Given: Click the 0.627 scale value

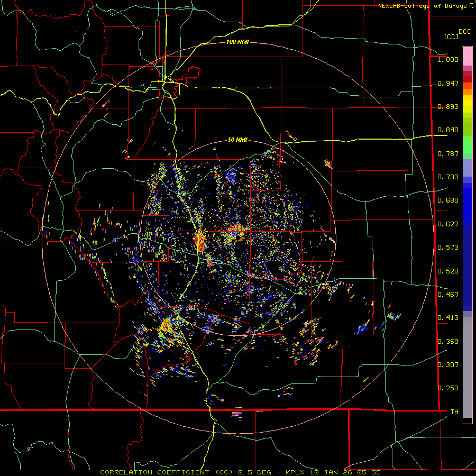Looking at the screenshot, I should 448,224.
